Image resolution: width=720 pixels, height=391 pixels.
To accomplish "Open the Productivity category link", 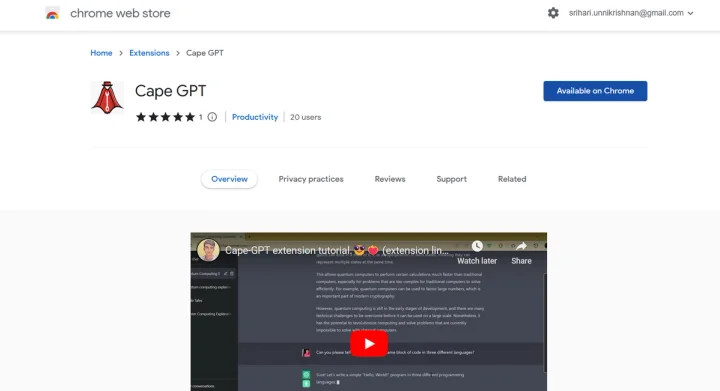I will (x=255, y=117).
